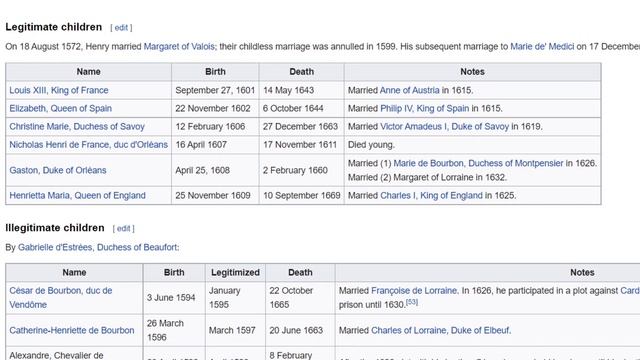Click Birth header in illegitimate children table
This screenshot has width=640, height=360.
174,273
